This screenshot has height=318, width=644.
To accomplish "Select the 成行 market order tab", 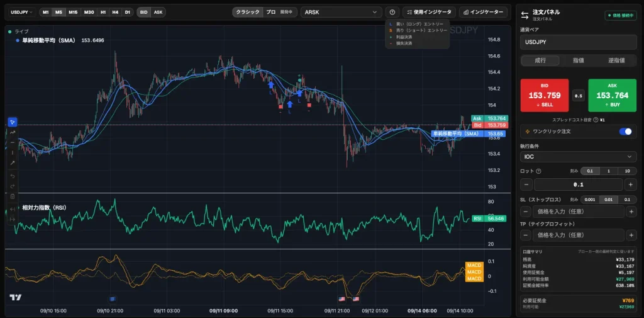I will point(540,60).
